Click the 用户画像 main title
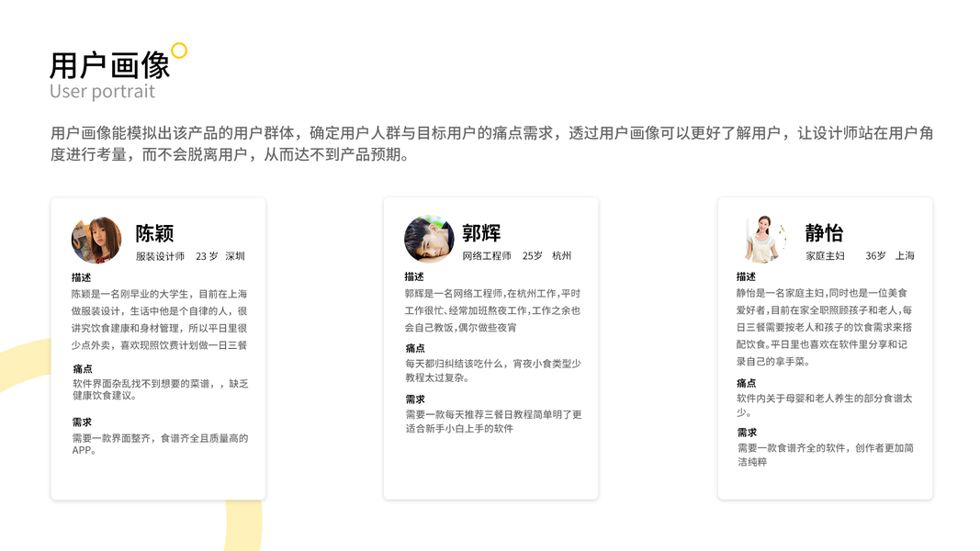 tap(110, 65)
